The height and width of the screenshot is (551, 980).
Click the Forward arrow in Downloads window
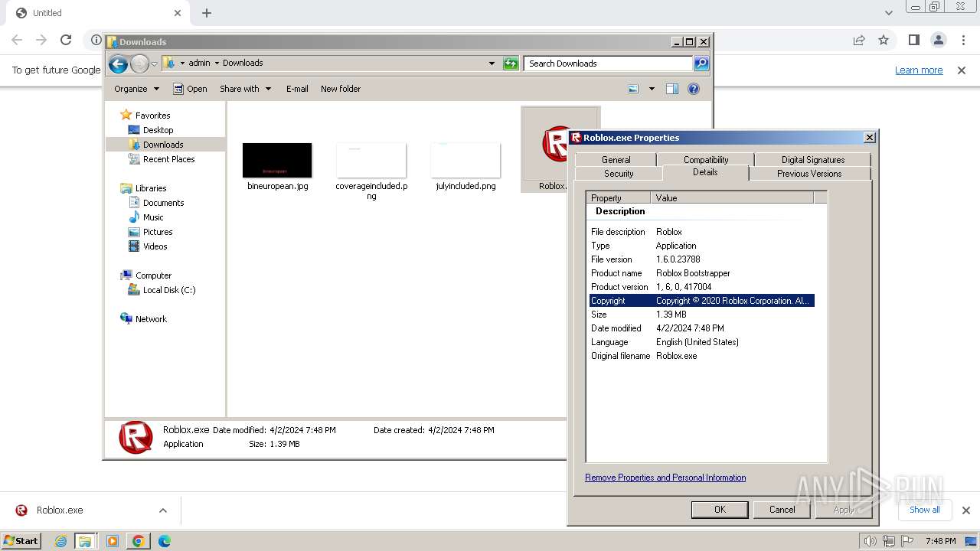139,64
